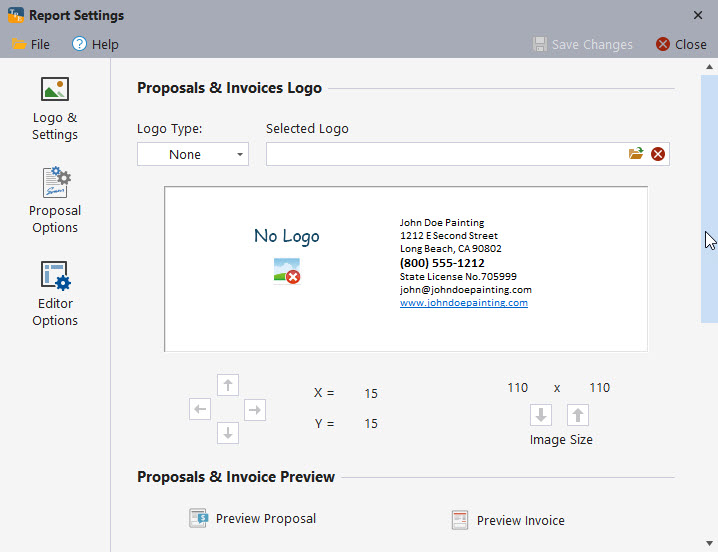Move logo left with the arrow button
The image size is (718, 552).
click(200, 409)
